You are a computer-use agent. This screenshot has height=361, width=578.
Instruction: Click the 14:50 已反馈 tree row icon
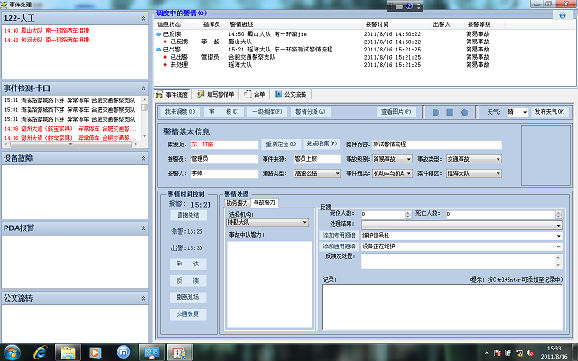159,34
